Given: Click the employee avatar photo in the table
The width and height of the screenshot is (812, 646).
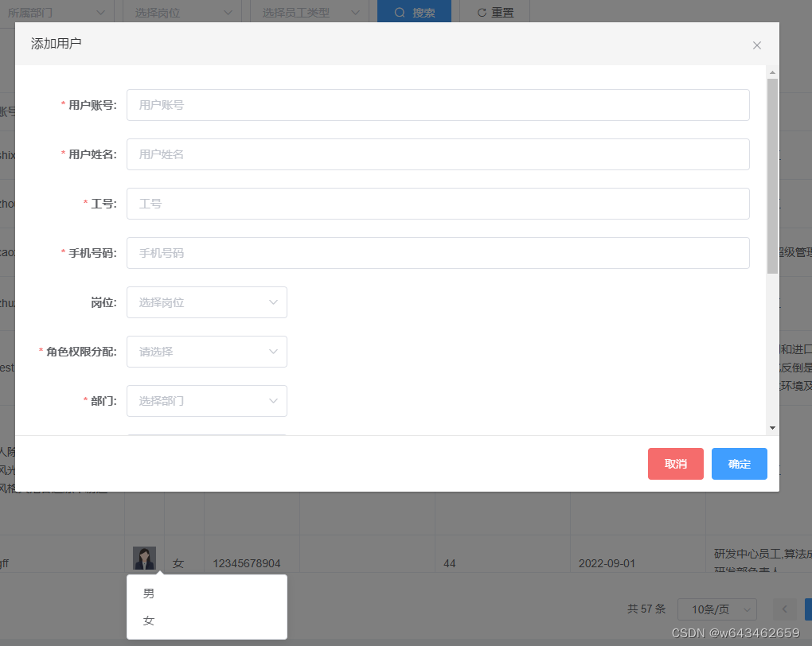Looking at the screenshot, I should click(144, 559).
